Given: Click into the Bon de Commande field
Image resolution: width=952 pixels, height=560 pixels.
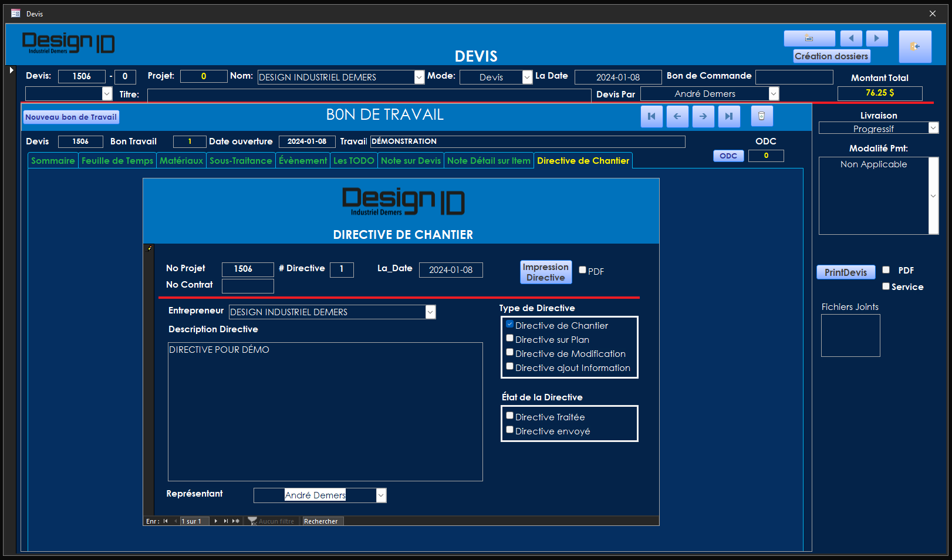Looking at the screenshot, I should [794, 77].
